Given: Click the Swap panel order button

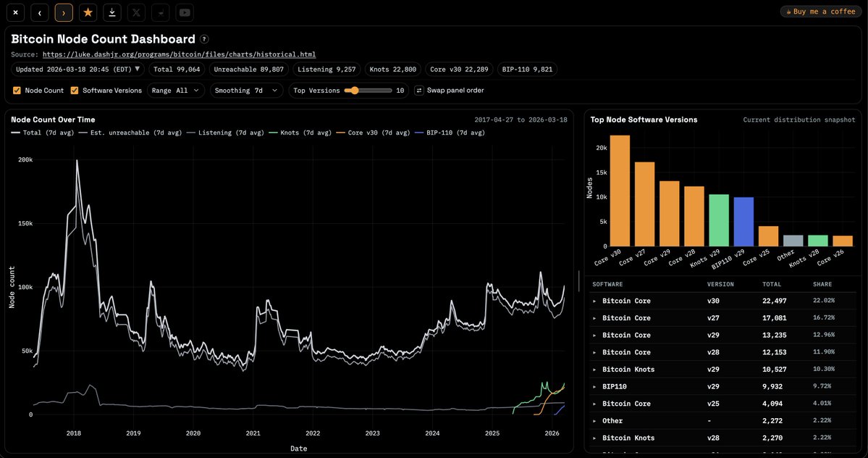Looking at the screenshot, I should [x=450, y=91].
